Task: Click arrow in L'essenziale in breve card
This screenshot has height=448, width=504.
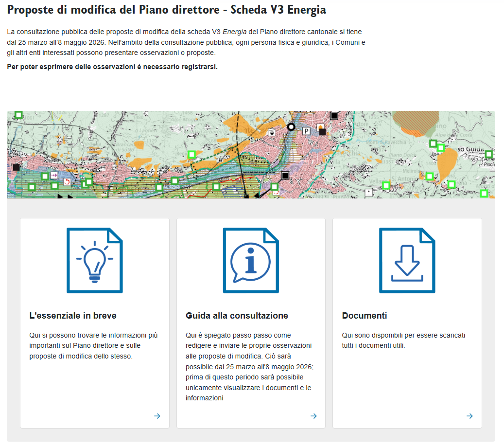Action: click(x=157, y=416)
